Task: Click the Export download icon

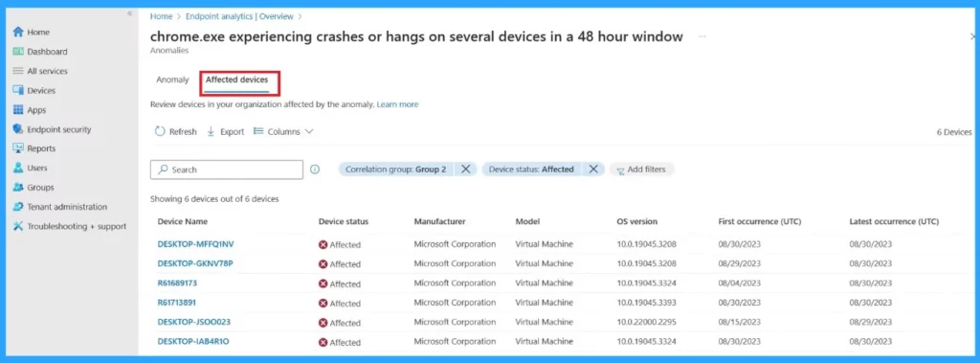Action: coord(211,131)
